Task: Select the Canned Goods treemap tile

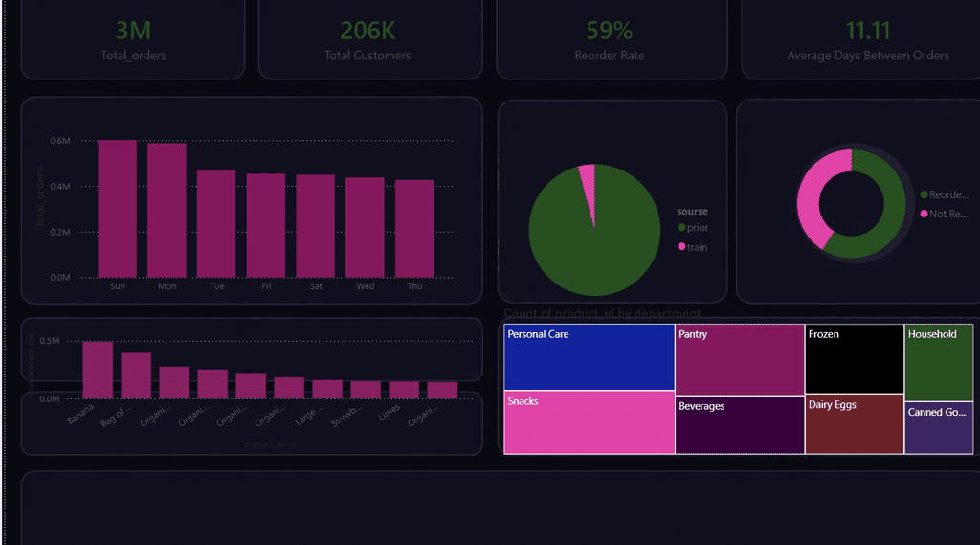Action: pyautogui.click(x=939, y=428)
